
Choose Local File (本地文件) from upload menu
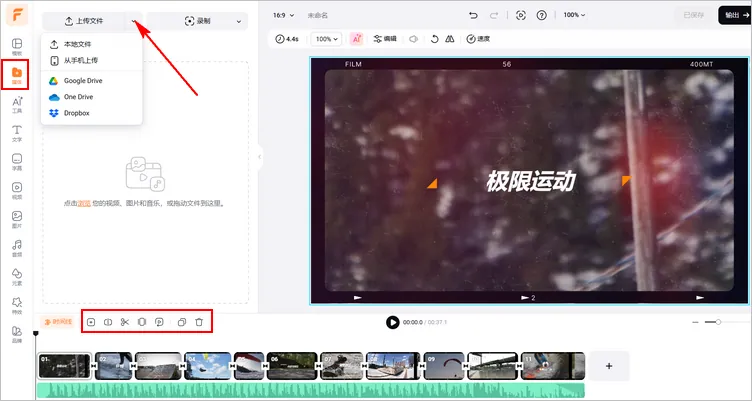[x=92, y=44]
